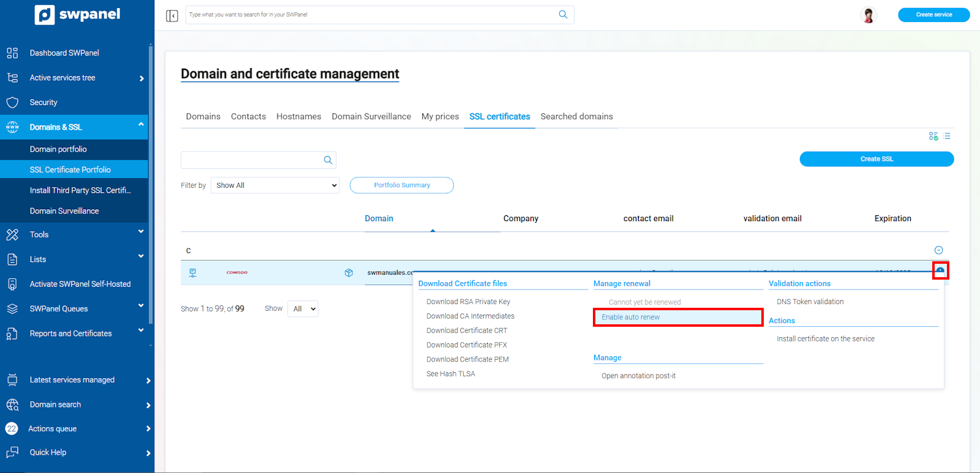This screenshot has width=980, height=473.
Task: Select Download Certificate PEM option
Action: click(x=467, y=359)
